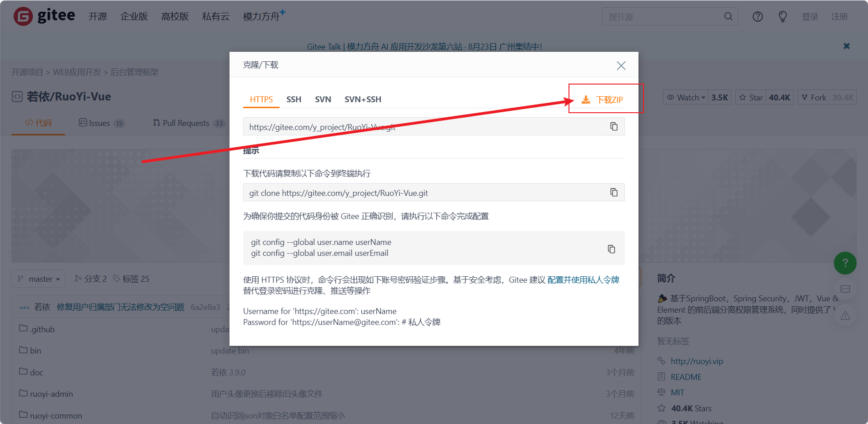Select the 代码 tab
This screenshot has width=868, height=424.
[x=38, y=123]
